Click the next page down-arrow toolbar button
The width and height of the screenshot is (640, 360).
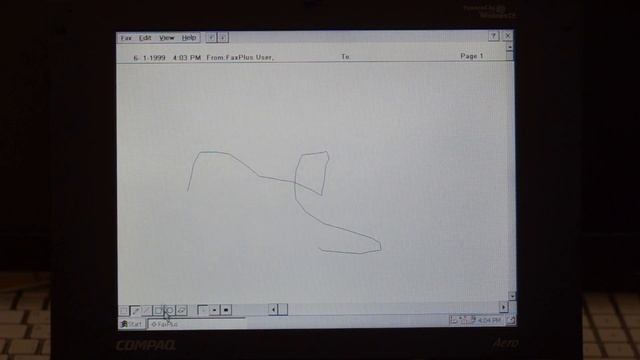(x=222, y=38)
